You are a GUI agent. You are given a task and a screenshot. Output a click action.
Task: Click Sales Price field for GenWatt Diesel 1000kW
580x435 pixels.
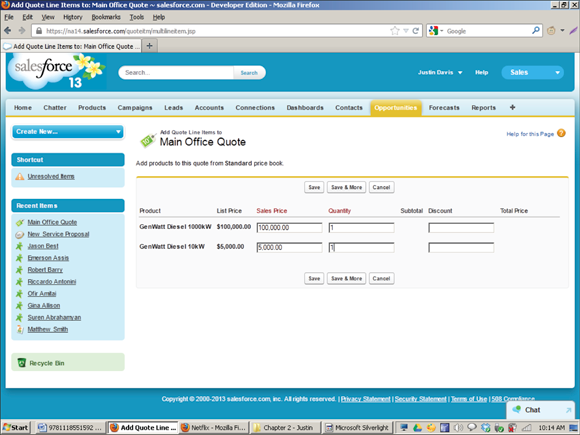tap(289, 227)
